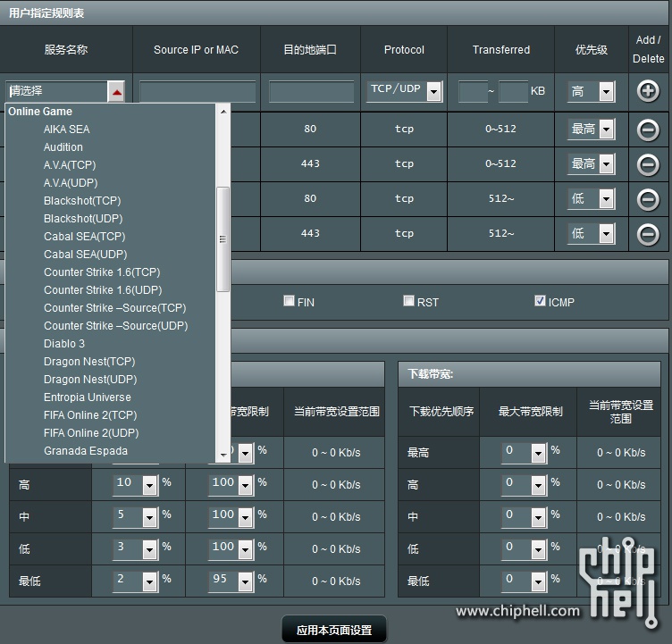Screen dimensions: 672x644
Task: Change priority for port 443 0~512 rule
Action: click(592, 163)
